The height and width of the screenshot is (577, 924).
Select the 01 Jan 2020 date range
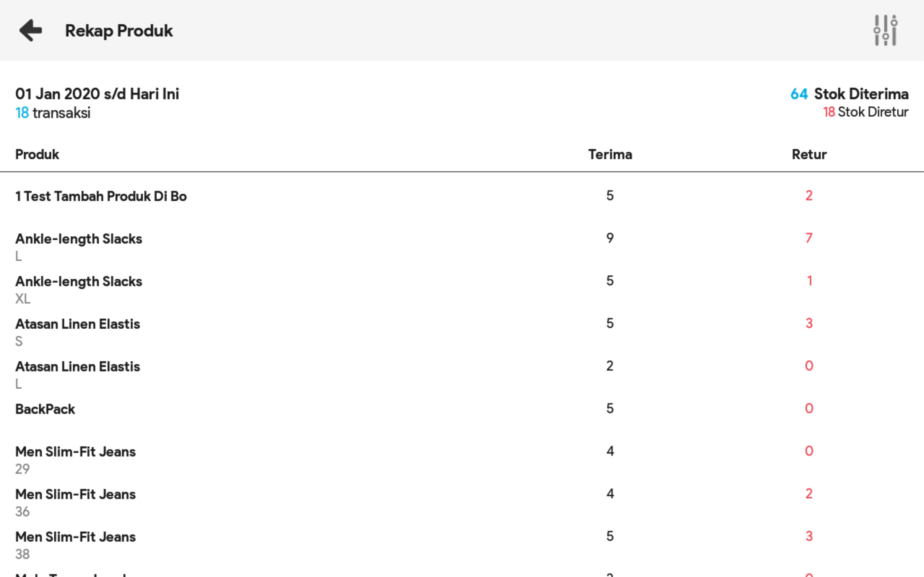coord(97,94)
